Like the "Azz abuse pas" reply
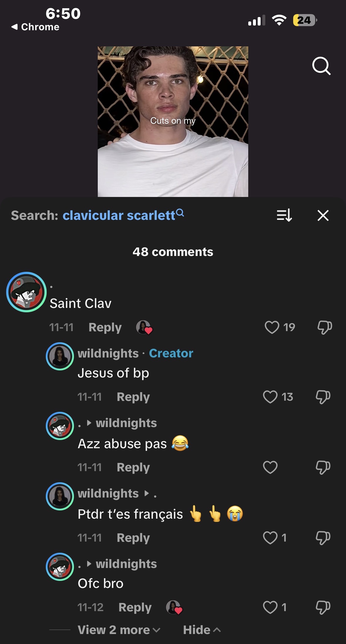This screenshot has height=644, width=346. click(x=270, y=467)
